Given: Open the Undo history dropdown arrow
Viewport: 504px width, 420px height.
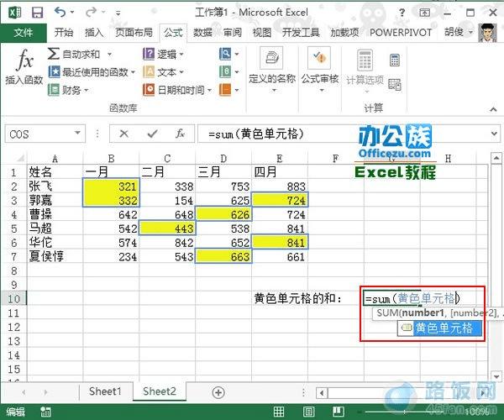Looking at the screenshot, I should tap(72, 13).
